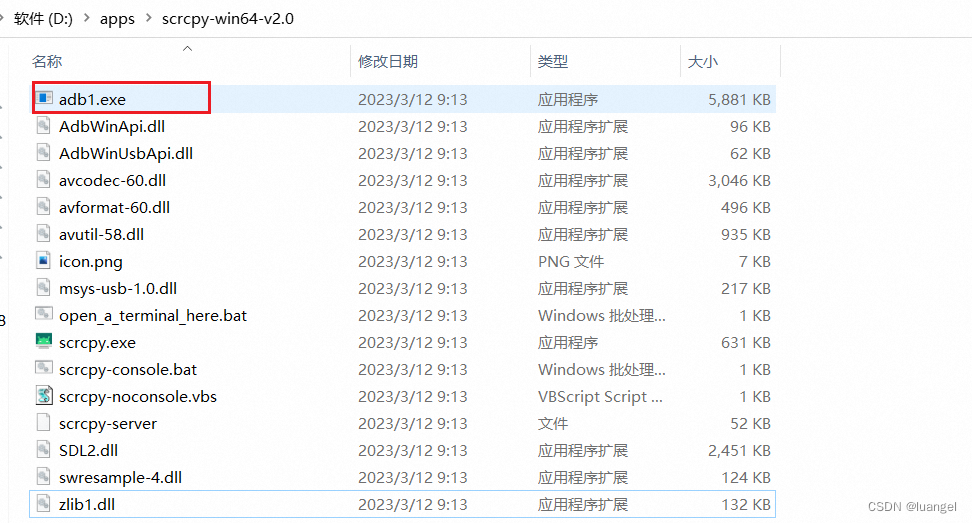Viewport: 972px width, 523px height.
Task: Click the scrcpy-console.bat batch file icon
Action: (44, 369)
